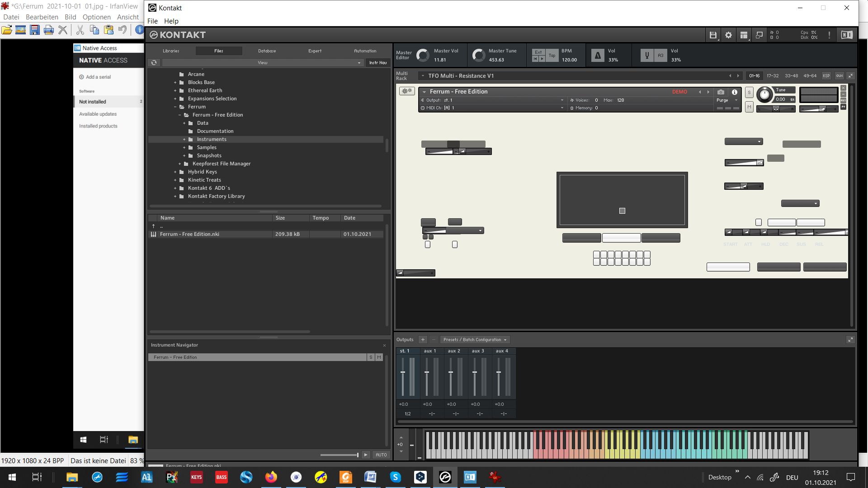Image resolution: width=868 pixels, height=488 pixels.
Task: Click the instrument info icon
Action: tap(735, 92)
